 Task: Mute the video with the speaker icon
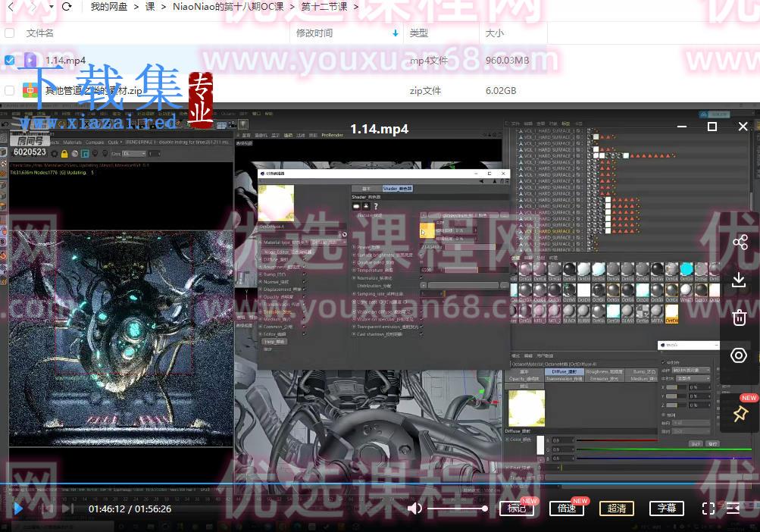point(414,509)
